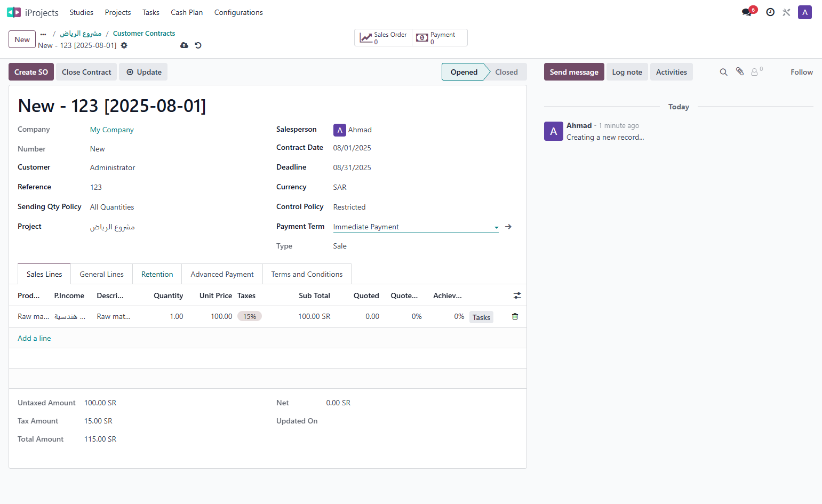
Task: Switch to the Retention tab
Action: click(x=157, y=274)
